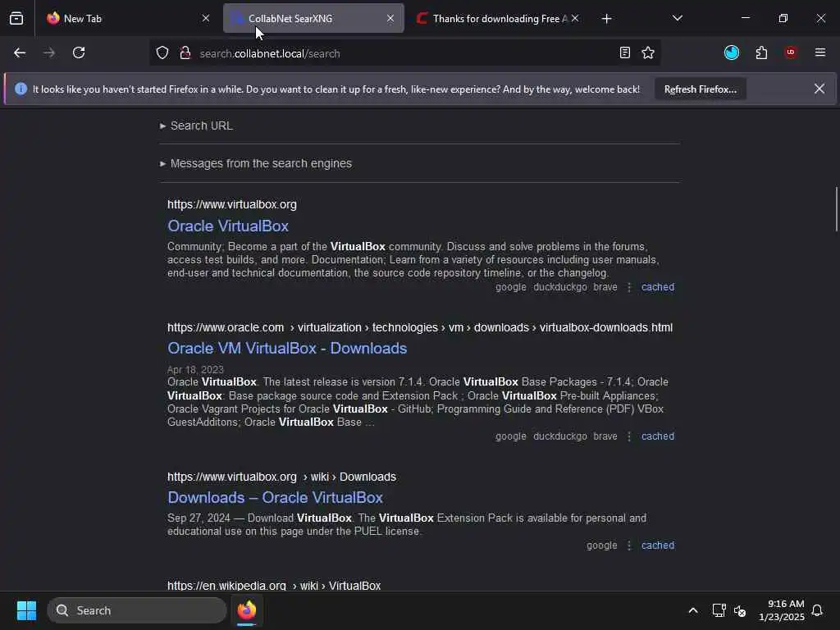Expand Messages from the search engines

pyautogui.click(x=256, y=163)
